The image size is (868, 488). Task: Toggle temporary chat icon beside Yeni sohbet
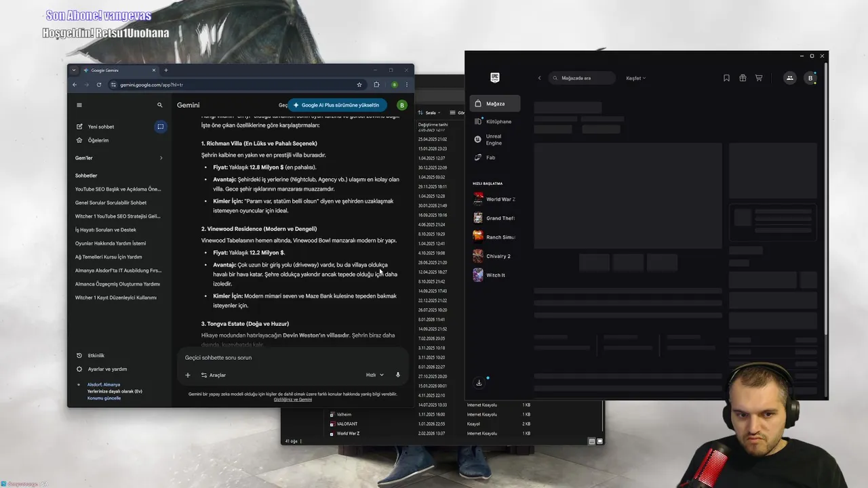pyautogui.click(x=161, y=127)
